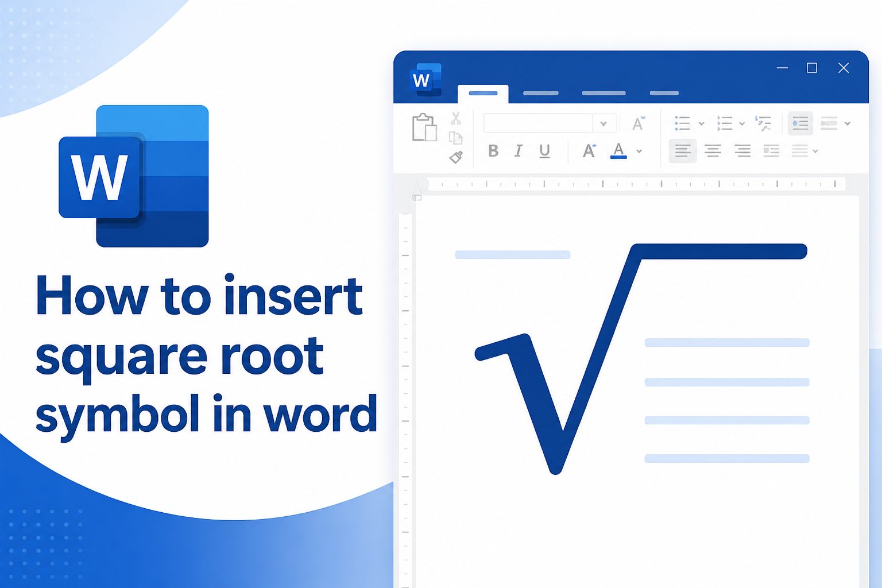Click the horizontal ruler above the page
Viewport: 882px width, 588px height.
(636, 184)
